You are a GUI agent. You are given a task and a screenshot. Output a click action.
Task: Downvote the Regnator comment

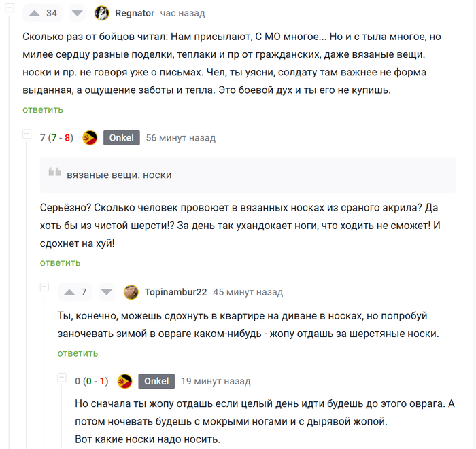(78, 13)
